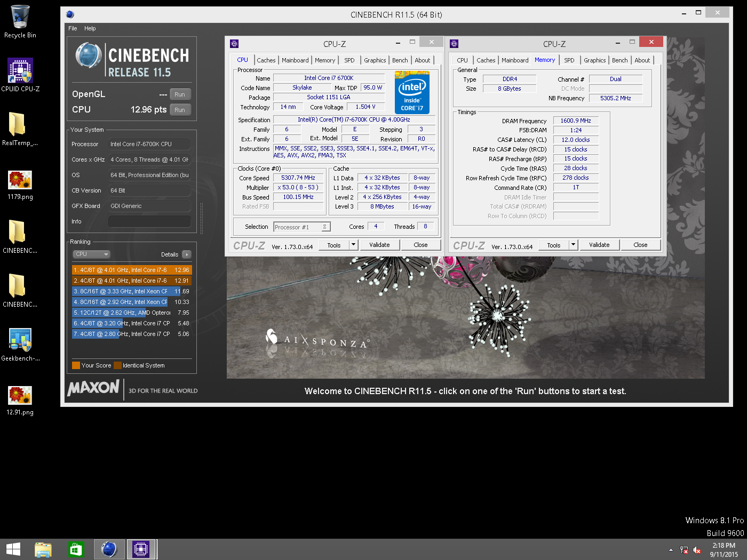The width and height of the screenshot is (747, 560).
Task: Open the Geekbench desktop shortcut
Action: pyautogui.click(x=20, y=345)
